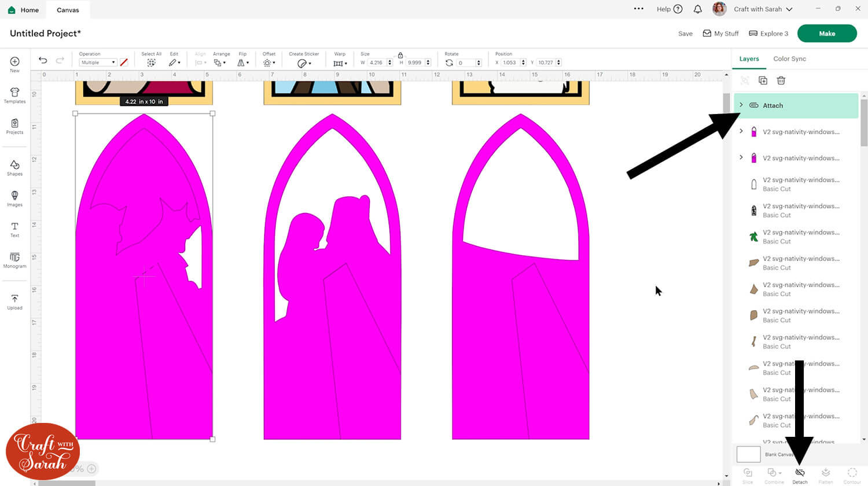Click the Select All toggle in the toolbar

point(151,62)
